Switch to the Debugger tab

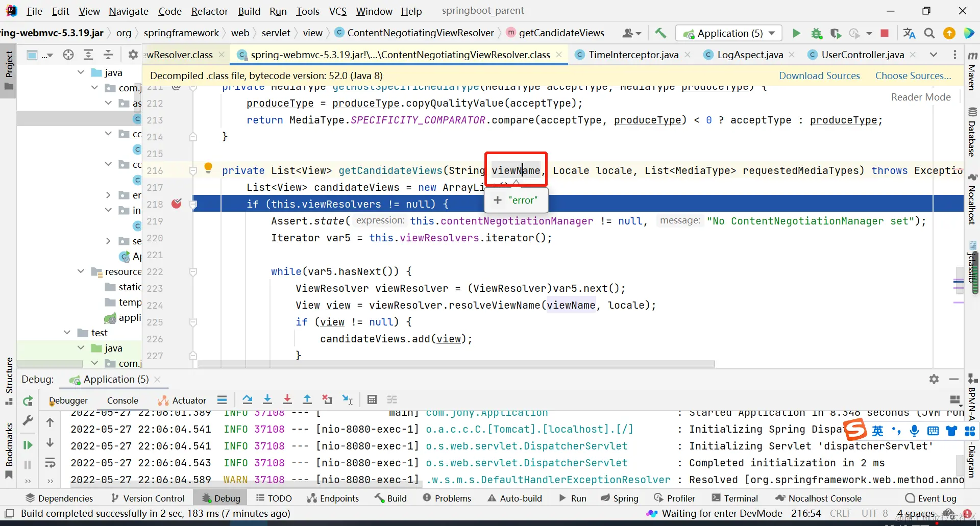point(68,400)
